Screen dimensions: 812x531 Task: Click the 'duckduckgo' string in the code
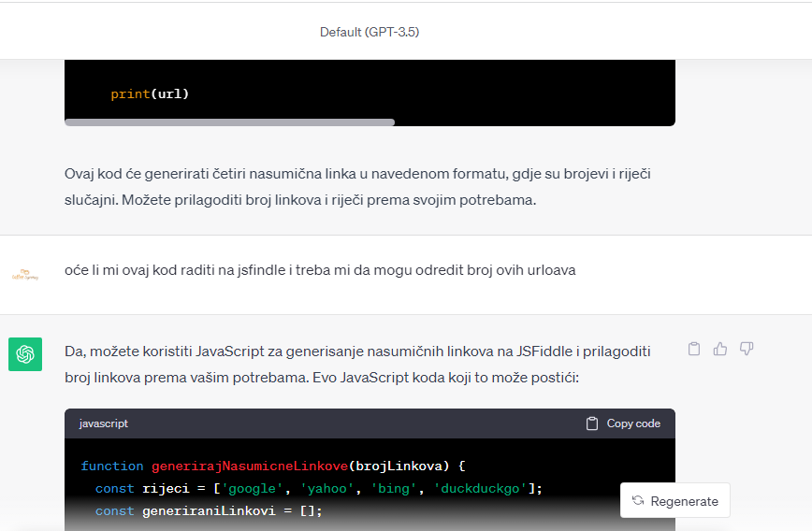click(481, 488)
